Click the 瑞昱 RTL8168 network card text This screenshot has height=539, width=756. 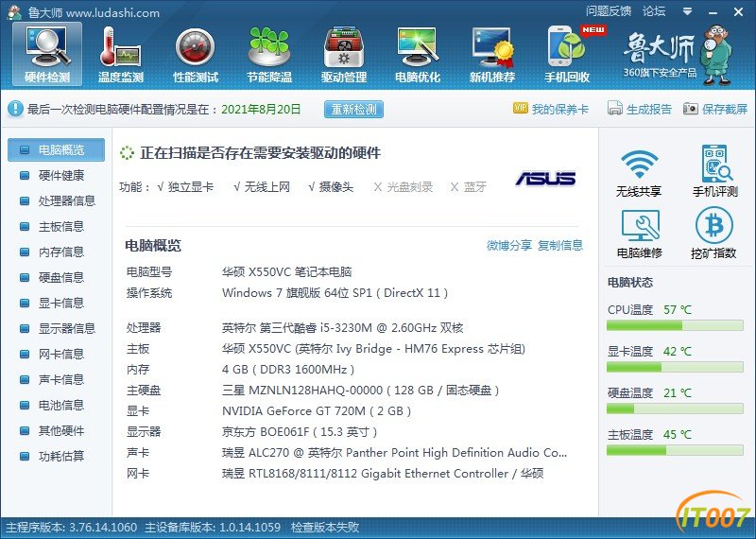pyautogui.click(x=383, y=474)
